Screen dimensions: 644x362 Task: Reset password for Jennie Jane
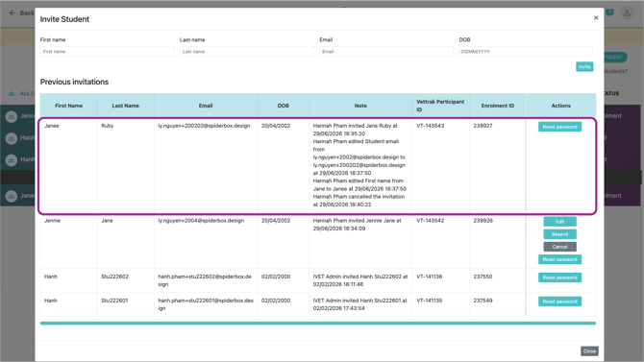click(x=559, y=259)
